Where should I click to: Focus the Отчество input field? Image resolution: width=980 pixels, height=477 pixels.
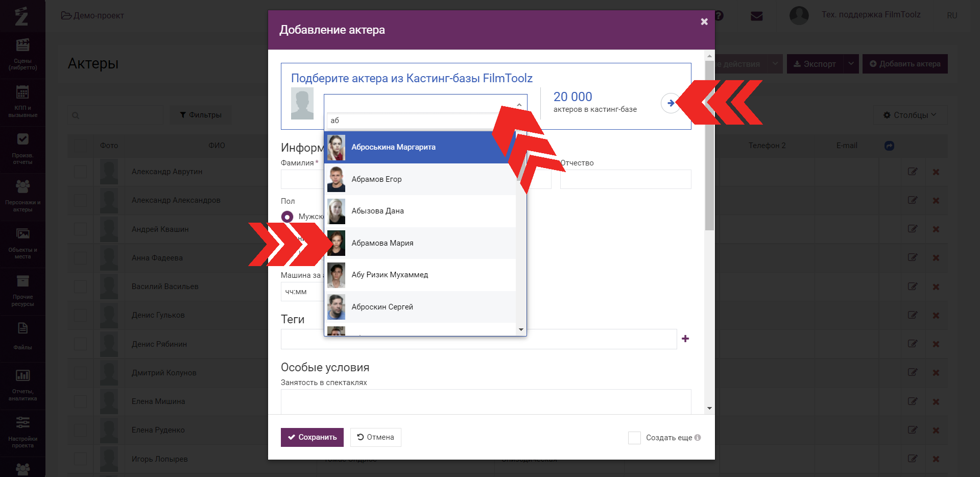(626, 179)
